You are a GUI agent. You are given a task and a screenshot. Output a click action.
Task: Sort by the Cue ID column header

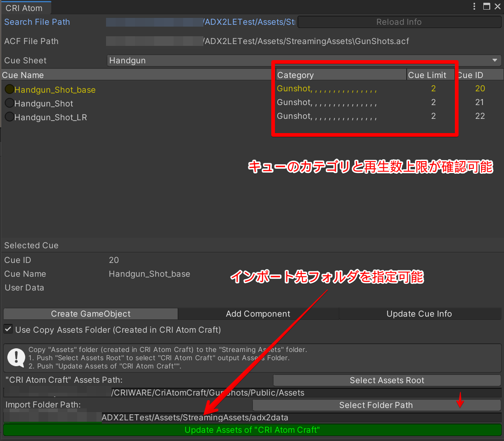tap(479, 75)
